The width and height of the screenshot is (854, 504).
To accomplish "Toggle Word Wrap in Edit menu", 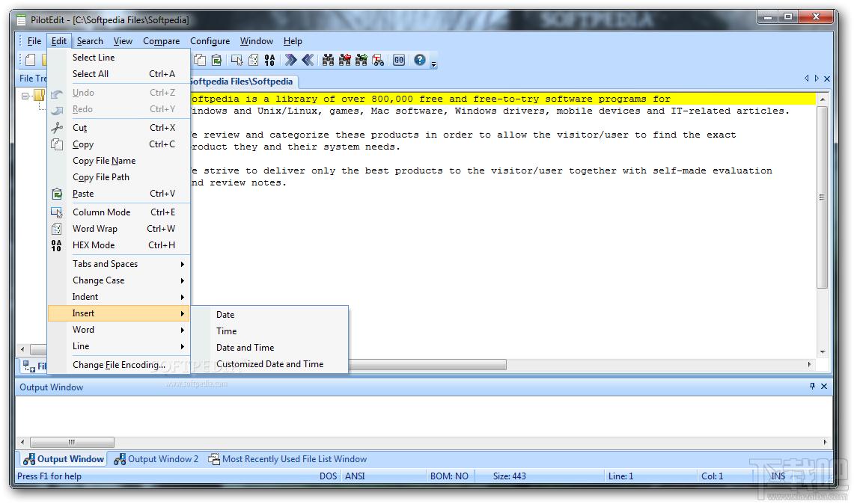I will point(119,229).
